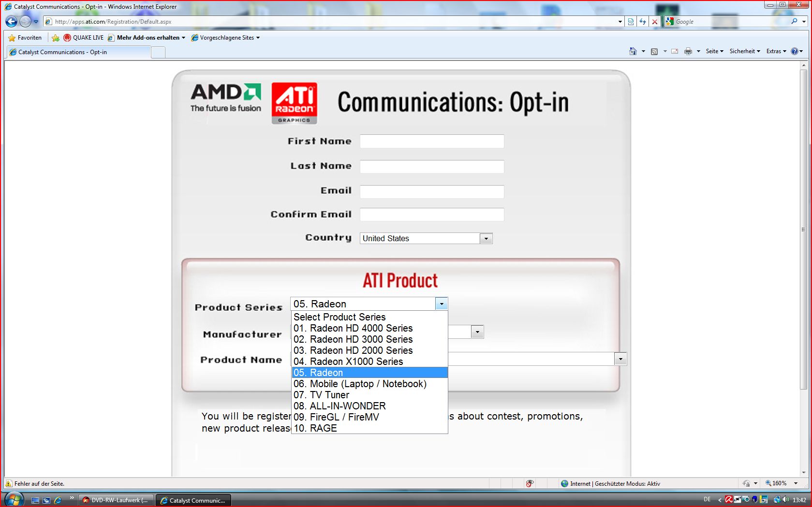Click the Windows Start orb

coord(14,499)
